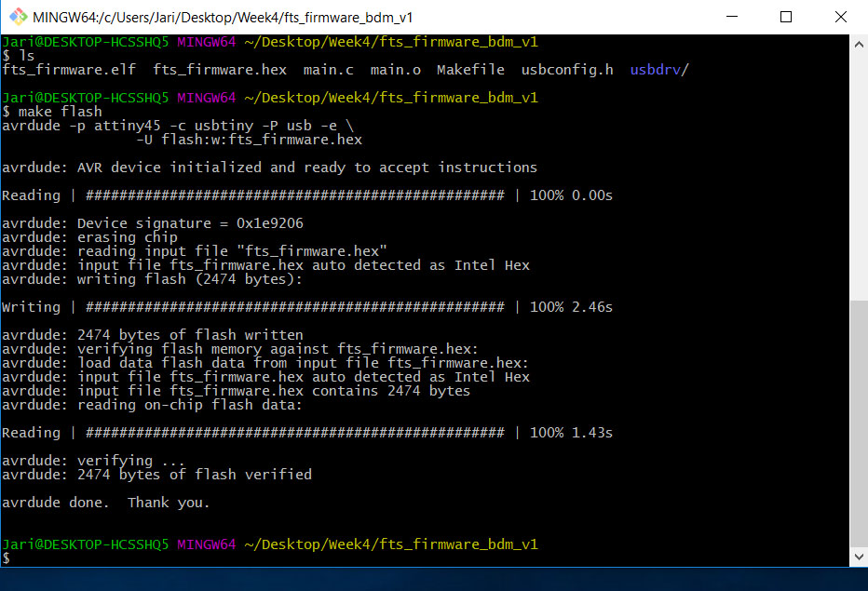This screenshot has height=591, width=868.
Task: Click '-U flash:w:fts_firmware.hex' line
Action: (x=249, y=140)
